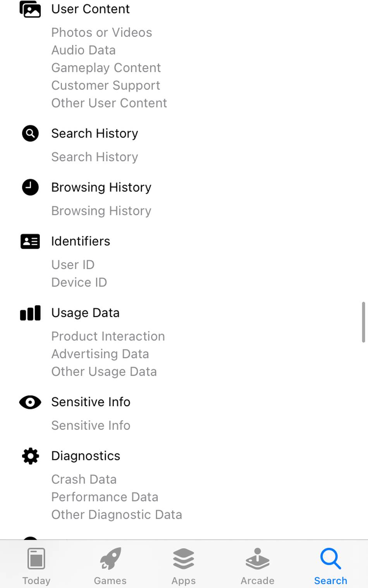
Task: Switch to the Games tab
Action: (110, 566)
